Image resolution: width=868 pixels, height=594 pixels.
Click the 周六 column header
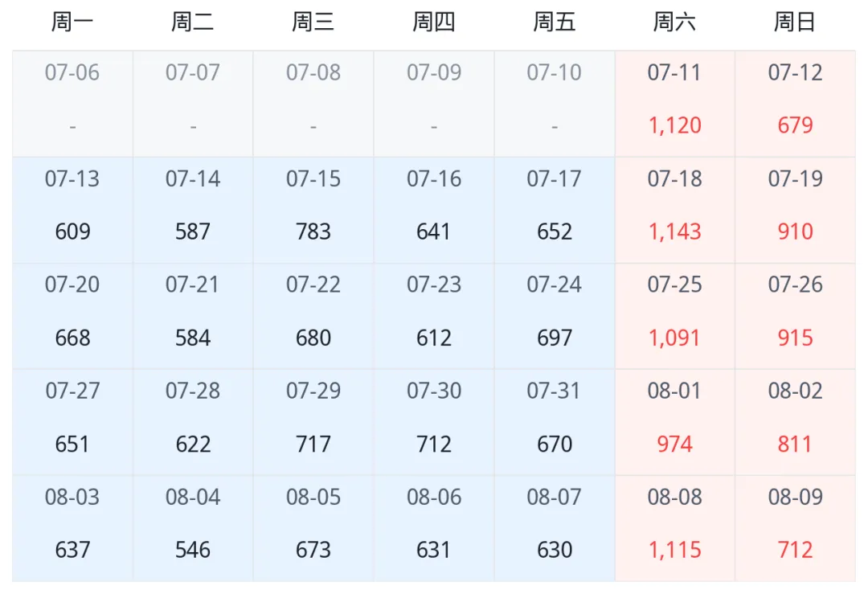(675, 23)
